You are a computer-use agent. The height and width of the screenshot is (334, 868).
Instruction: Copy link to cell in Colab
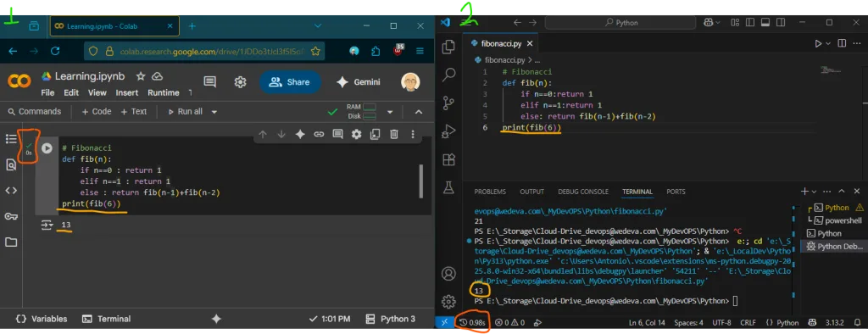pyautogui.click(x=319, y=134)
